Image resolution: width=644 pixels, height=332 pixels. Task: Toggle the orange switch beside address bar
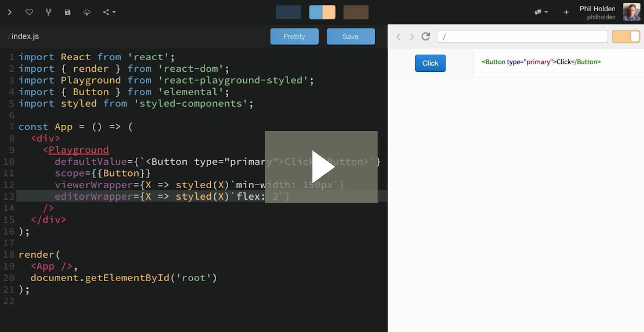[626, 37]
